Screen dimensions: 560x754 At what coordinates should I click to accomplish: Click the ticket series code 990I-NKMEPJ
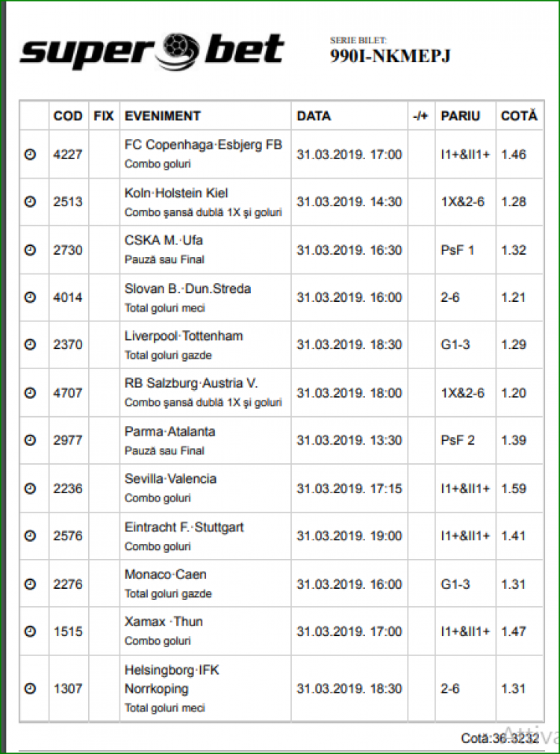click(x=390, y=57)
